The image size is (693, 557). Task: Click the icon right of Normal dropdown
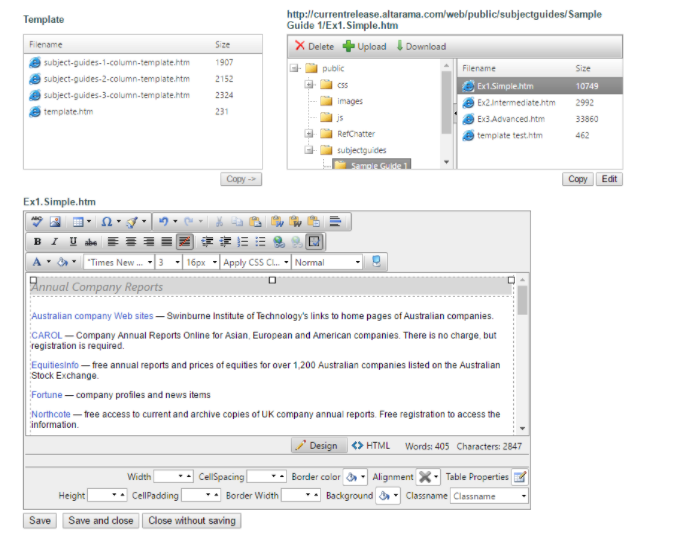click(x=376, y=262)
